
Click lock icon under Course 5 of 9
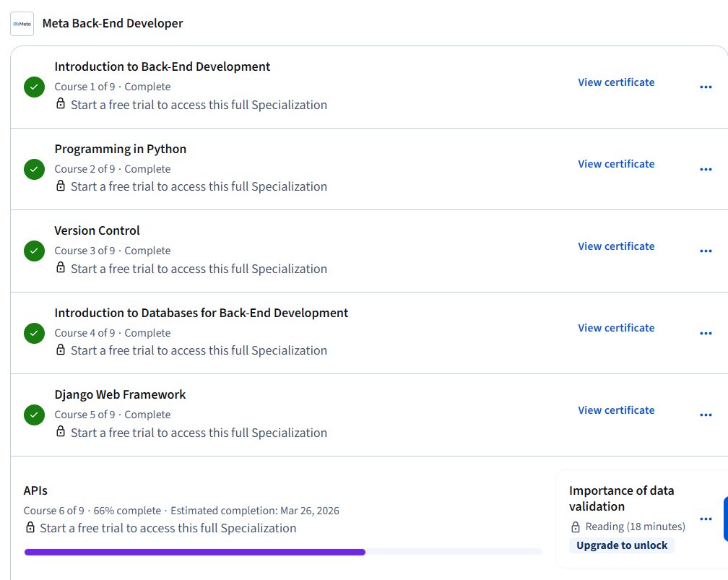pyautogui.click(x=61, y=431)
